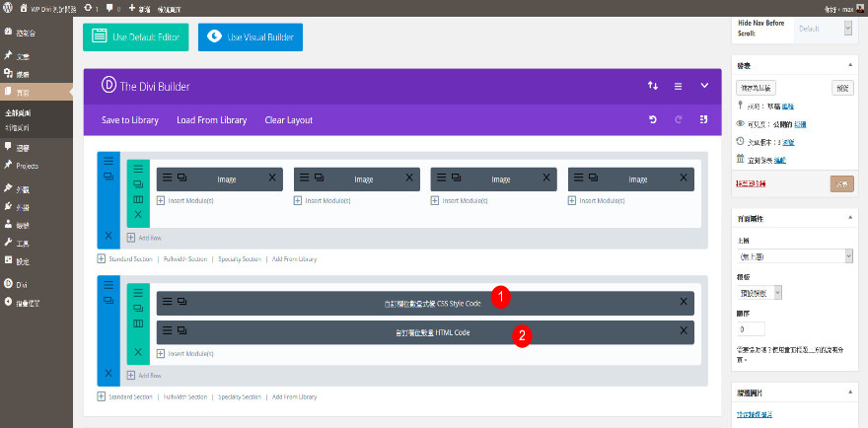This screenshot has height=428, width=868.
Task: Redo the Divi Builder change
Action: 679,119
